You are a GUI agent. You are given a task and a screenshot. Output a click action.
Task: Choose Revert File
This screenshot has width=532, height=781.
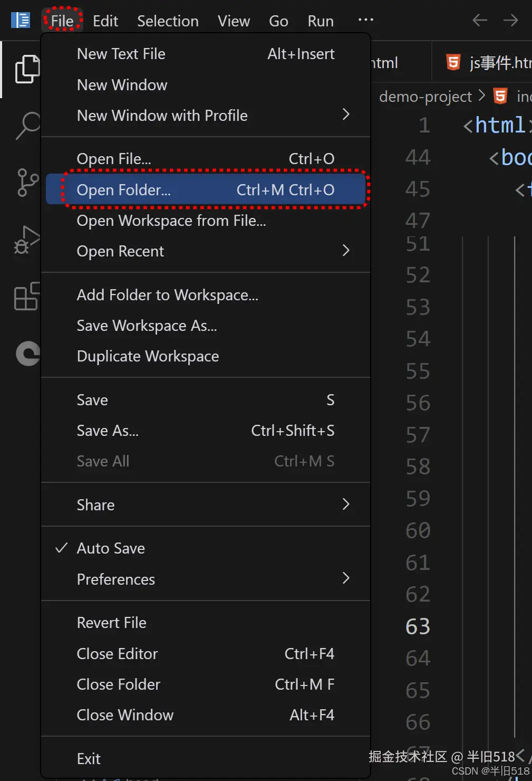[206, 623]
